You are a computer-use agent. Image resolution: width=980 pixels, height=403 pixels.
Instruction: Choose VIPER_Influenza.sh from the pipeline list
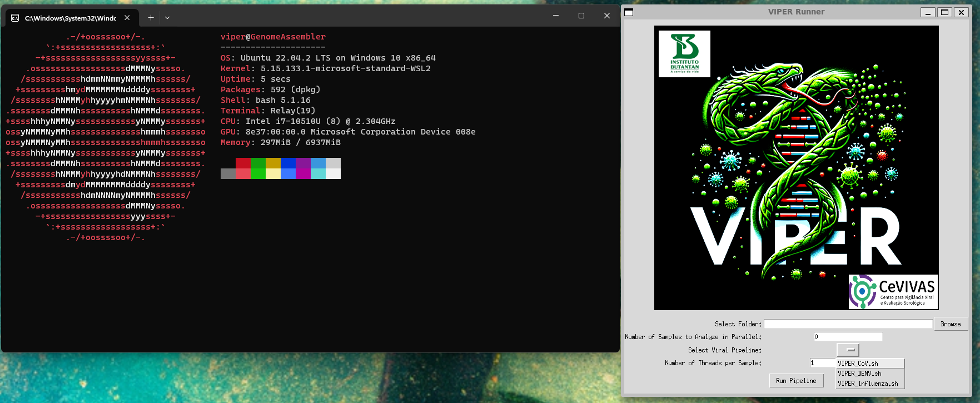(870, 384)
